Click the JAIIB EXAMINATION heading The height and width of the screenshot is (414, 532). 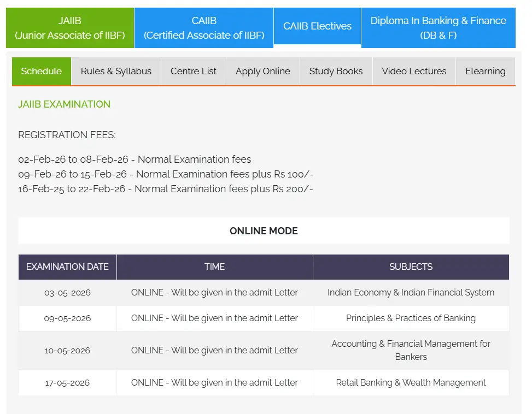tap(64, 104)
